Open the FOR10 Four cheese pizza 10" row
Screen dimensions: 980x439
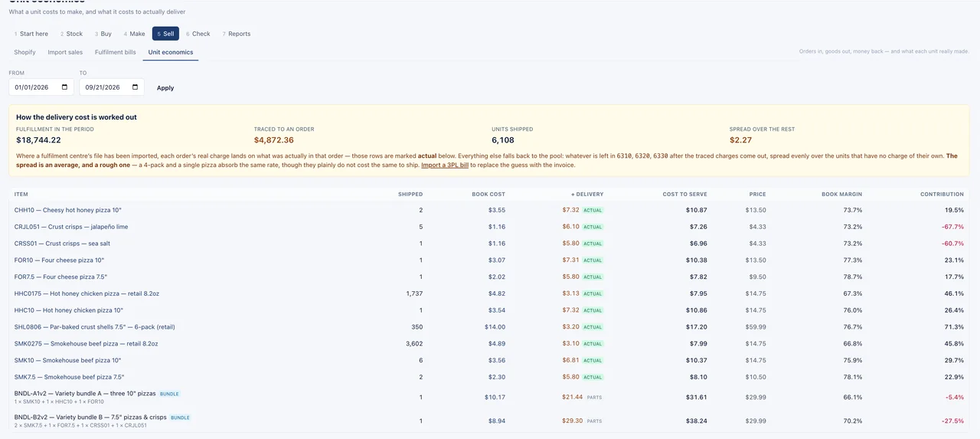point(489,260)
